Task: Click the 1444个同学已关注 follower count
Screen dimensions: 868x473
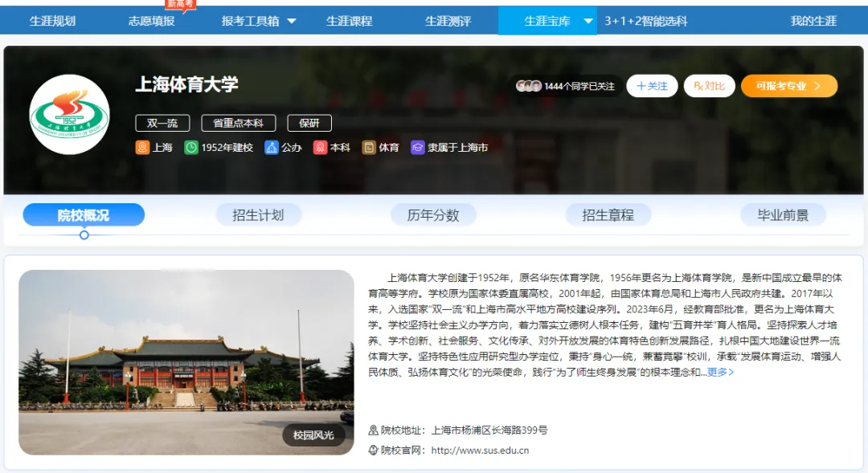Action: coord(579,86)
